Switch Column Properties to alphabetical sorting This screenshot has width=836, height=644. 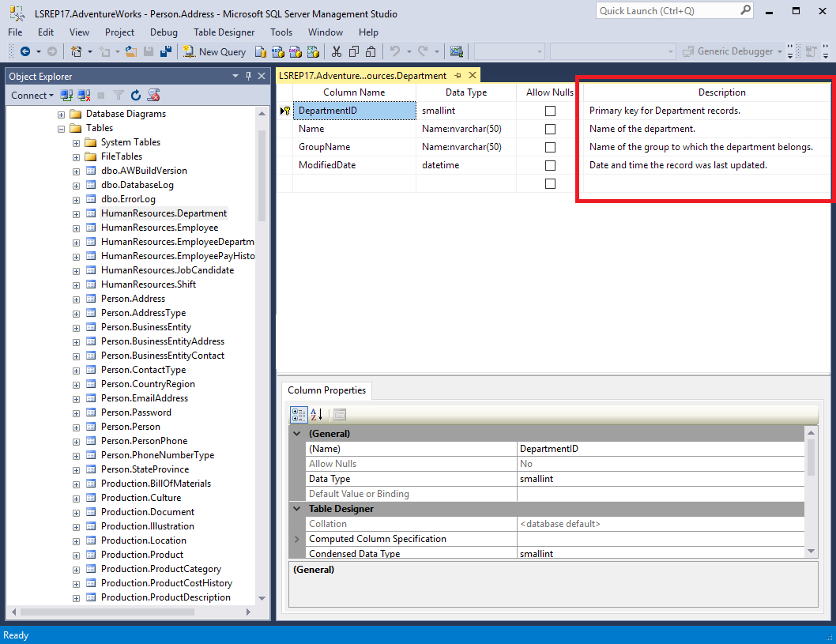(x=316, y=413)
